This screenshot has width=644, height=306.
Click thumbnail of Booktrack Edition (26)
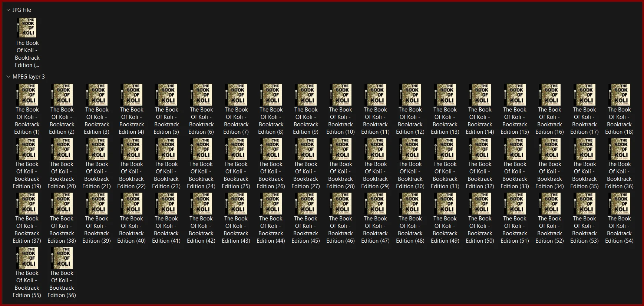click(x=271, y=149)
